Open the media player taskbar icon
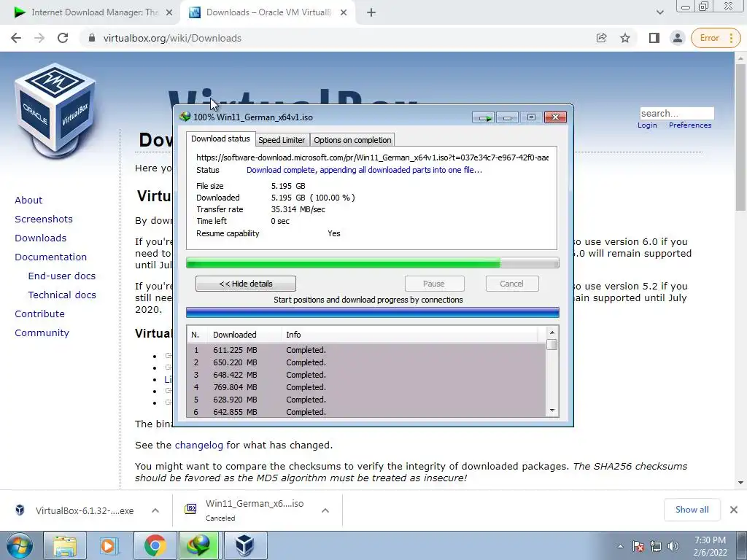The height and width of the screenshot is (560, 747). click(109, 545)
